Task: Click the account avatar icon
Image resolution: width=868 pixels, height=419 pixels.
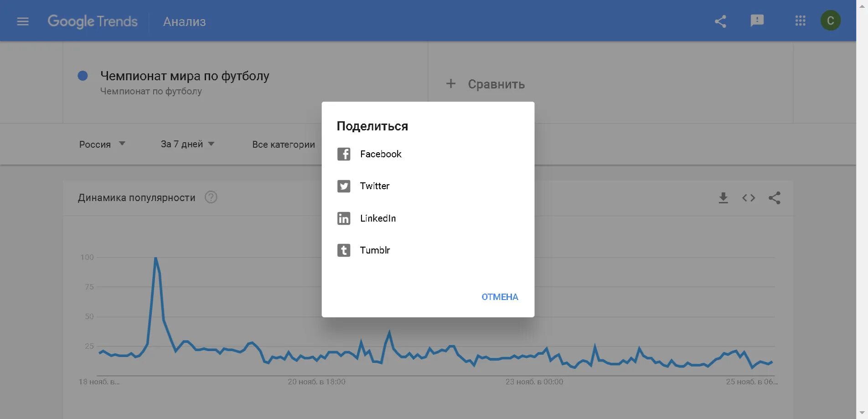Action: pyautogui.click(x=830, y=21)
